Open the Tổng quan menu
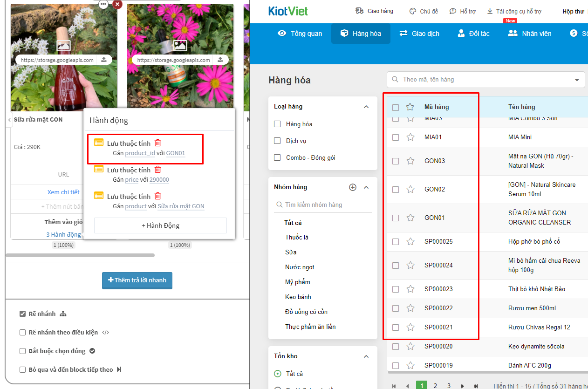Screen dimensions: 588x389 tap(300, 34)
